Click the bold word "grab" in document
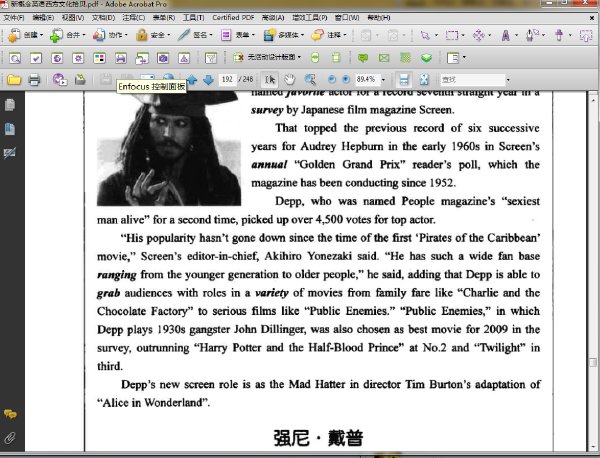This screenshot has width=600, height=458. tap(108, 293)
